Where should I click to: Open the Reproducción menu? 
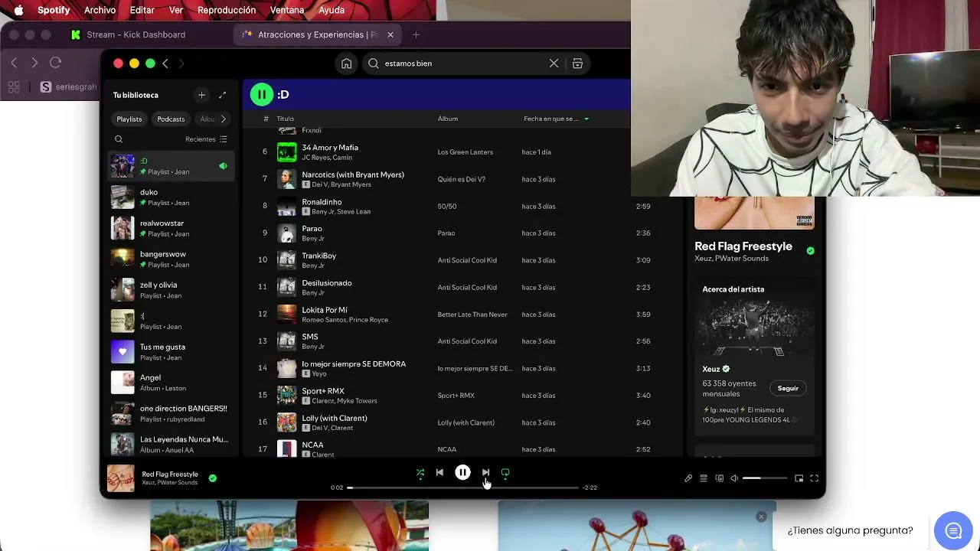click(227, 10)
